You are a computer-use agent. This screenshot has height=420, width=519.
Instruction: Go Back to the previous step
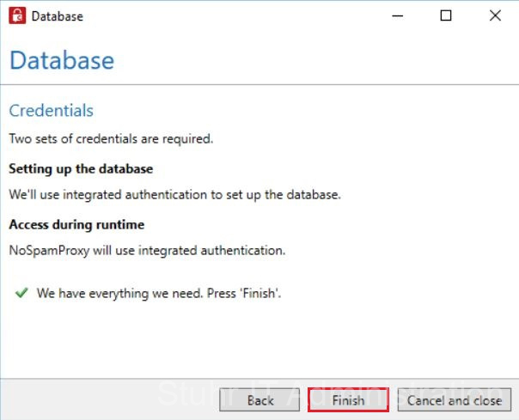click(x=260, y=400)
